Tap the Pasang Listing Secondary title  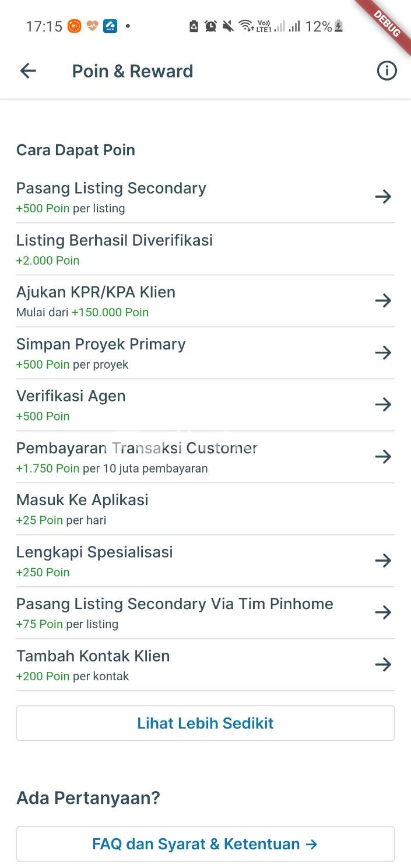(111, 188)
